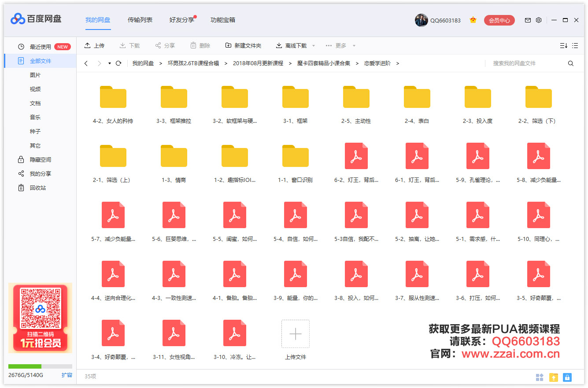Open the settings hexagon icon

(539, 20)
